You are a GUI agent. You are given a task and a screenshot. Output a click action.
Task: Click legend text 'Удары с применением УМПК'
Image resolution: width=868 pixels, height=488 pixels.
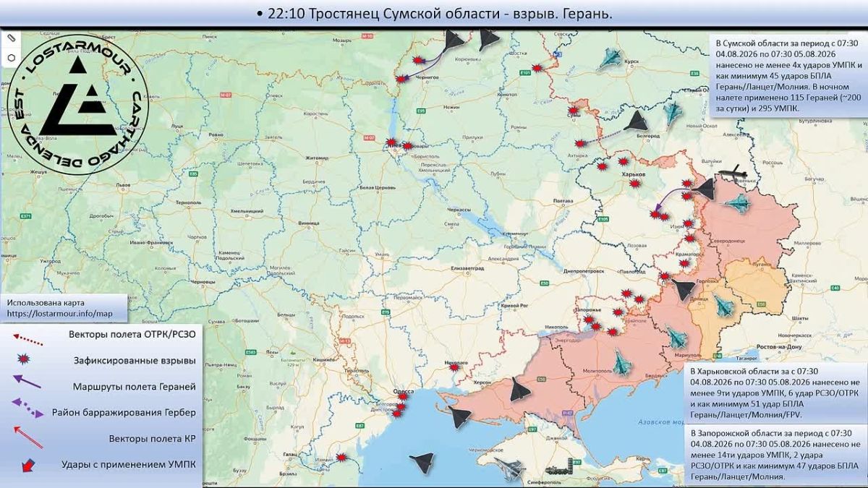(129, 465)
